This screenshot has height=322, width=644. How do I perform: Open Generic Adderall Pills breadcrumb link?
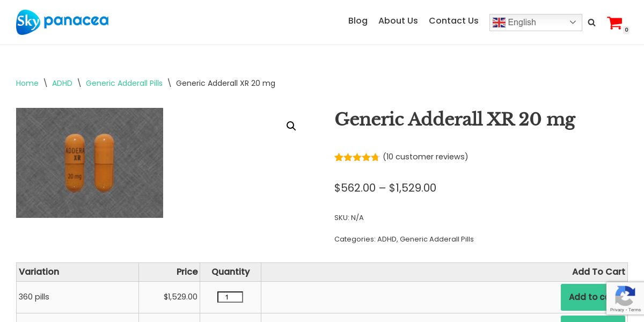(124, 83)
